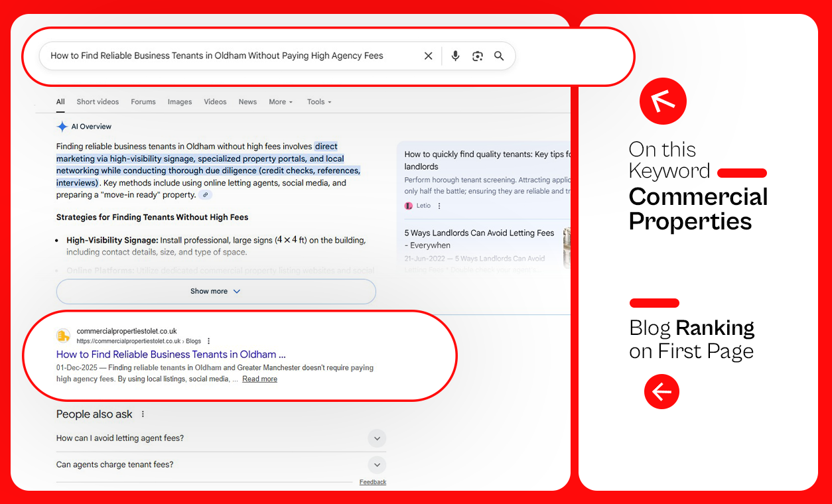Image resolution: width=832 pixels, height=504 pixels.
Task: Switch to the Images tab
Action: 179,102
